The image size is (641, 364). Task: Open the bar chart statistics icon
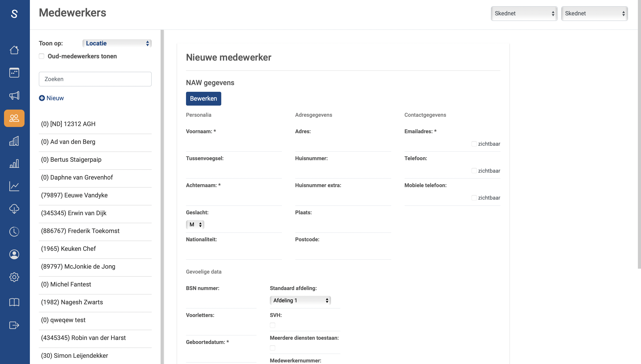pos(14,164)
